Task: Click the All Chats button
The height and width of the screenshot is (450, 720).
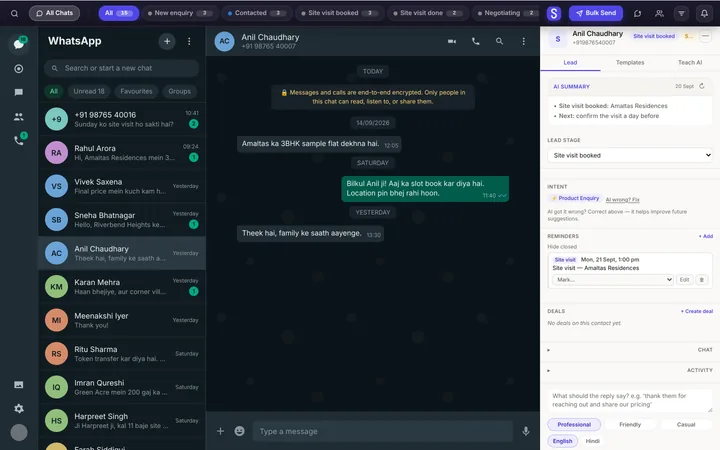Action: tap(54, 13)
